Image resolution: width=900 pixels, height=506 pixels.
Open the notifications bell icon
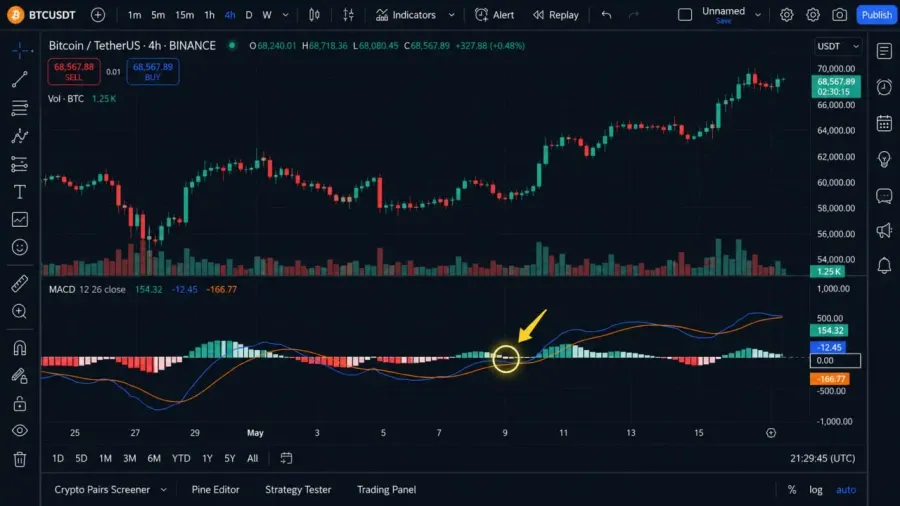click(x=885, y=266)
